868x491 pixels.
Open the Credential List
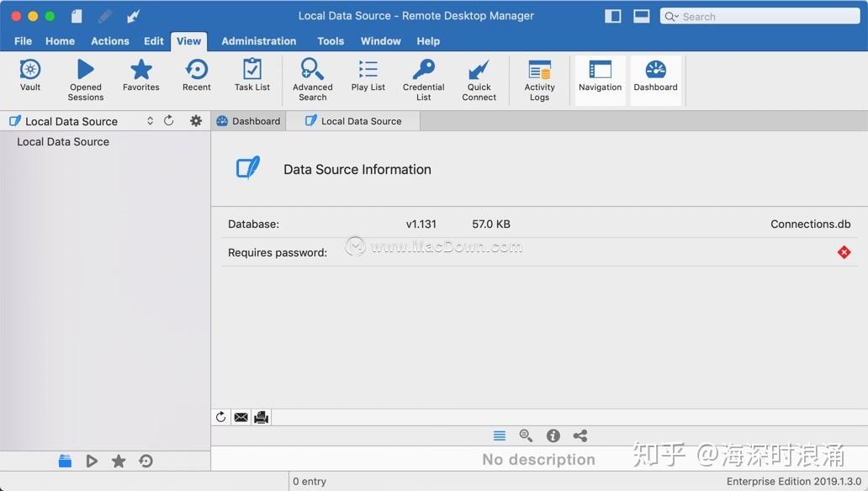click(x=423, y=76)
